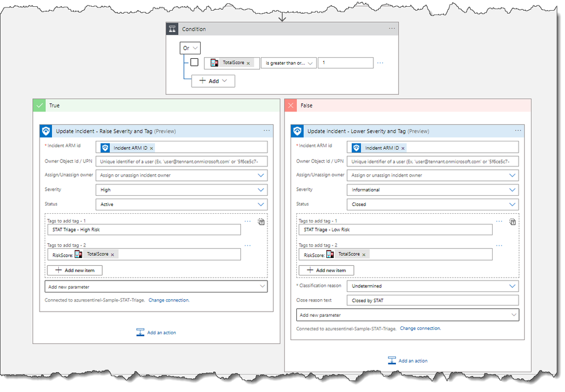This screenshot has height=392, width=565.
Task: Click the green True branch checkmark icon
Action: click(x=39, y=106)
